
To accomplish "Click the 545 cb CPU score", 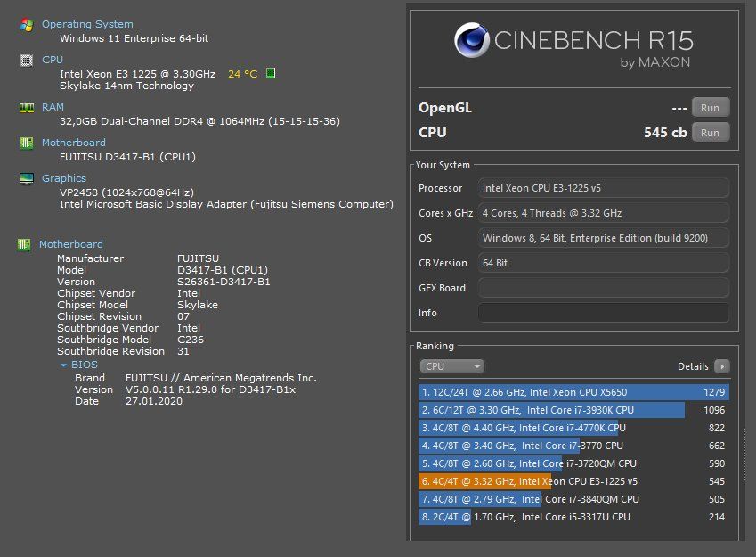I will pos(665,133).
